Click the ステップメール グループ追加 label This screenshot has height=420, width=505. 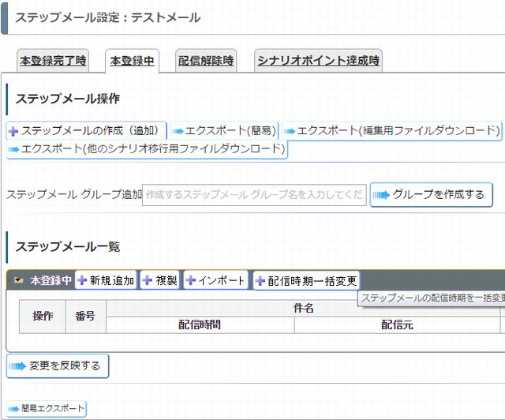click(x=74, y=195)
